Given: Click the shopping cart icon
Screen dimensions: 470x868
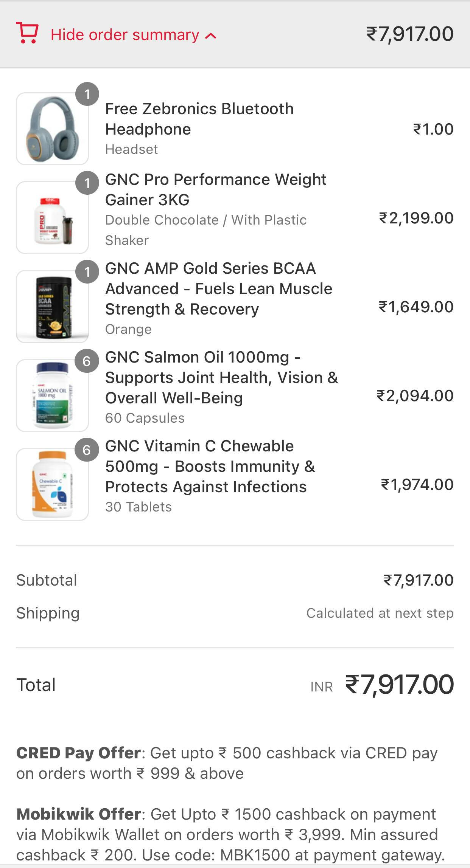Looking at the screenshot, I should [x=27, y=33].
